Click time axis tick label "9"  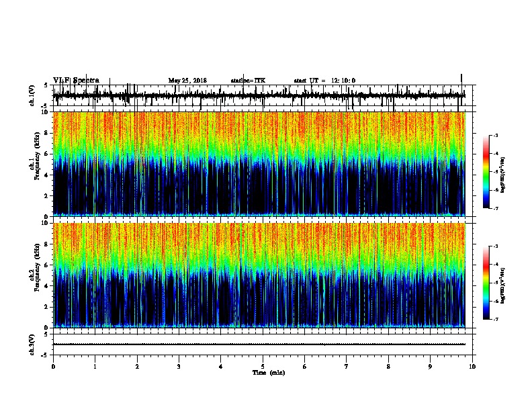click(430, 367)
